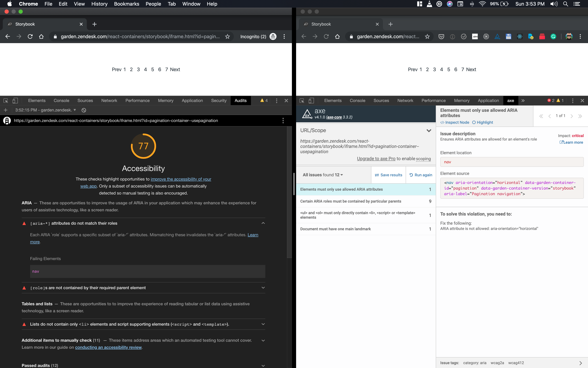Click warnings count badge showing 4

pos(264,101)
